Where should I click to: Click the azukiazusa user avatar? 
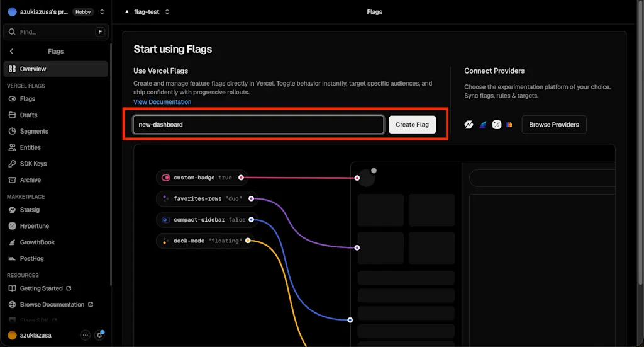coord(13,335)
